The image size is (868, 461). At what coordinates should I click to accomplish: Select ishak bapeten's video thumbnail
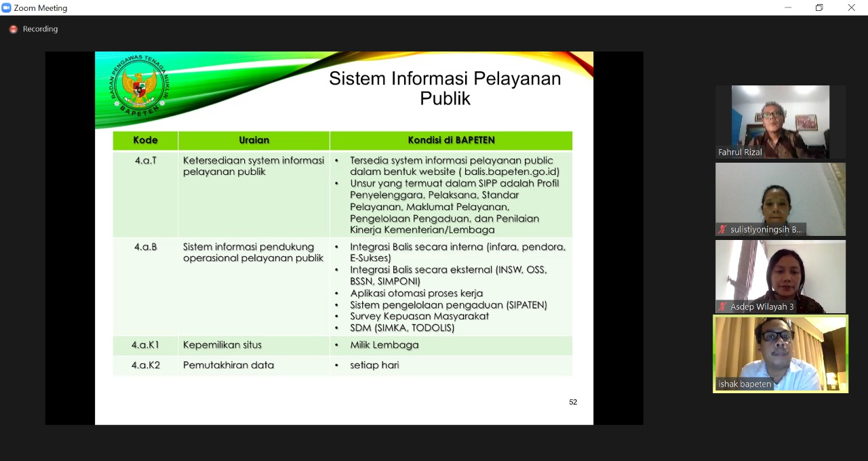tap(781, 354)
